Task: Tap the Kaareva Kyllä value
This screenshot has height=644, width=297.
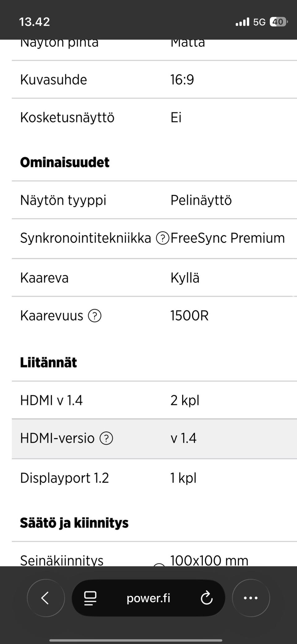Action: click(185, 278)
